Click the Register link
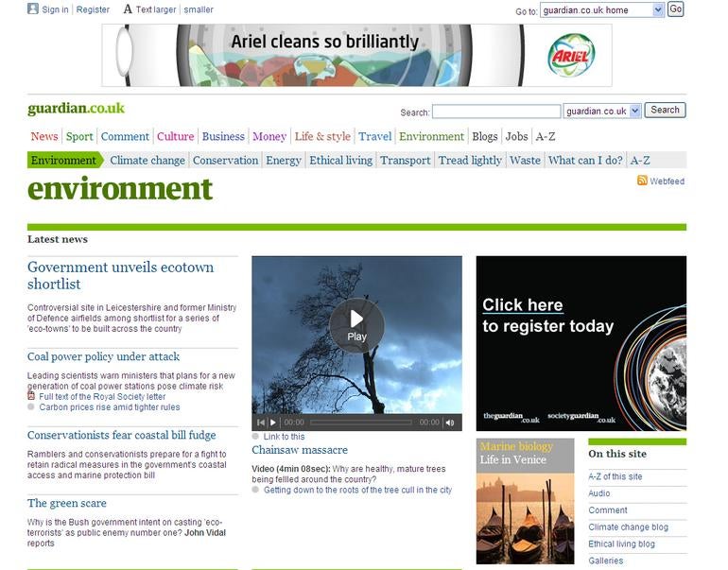 [93, 9]
